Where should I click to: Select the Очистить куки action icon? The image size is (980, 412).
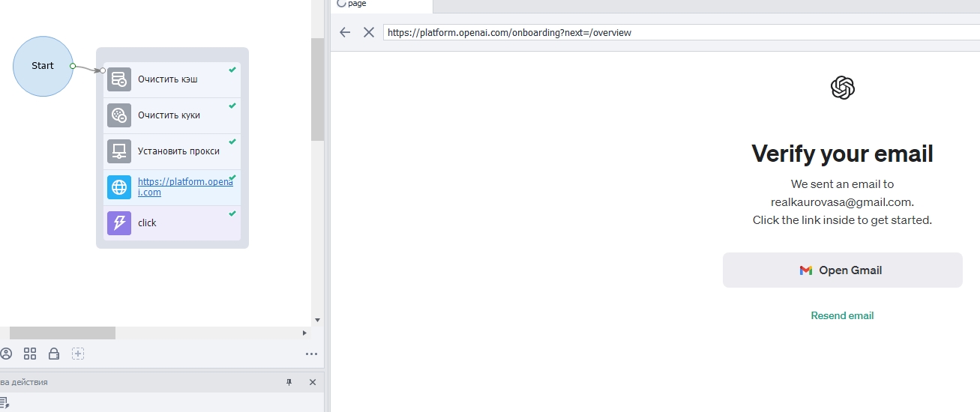click(x=119, y=115)
